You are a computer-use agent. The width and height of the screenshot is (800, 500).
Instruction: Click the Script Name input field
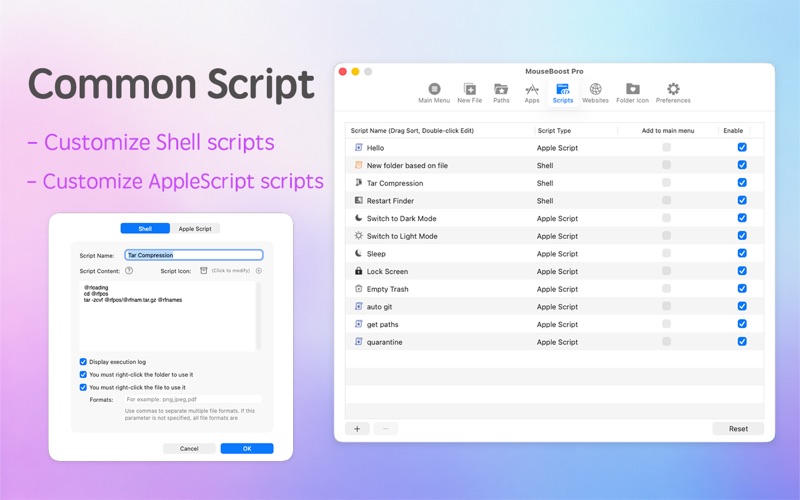[x=194, y=255]
